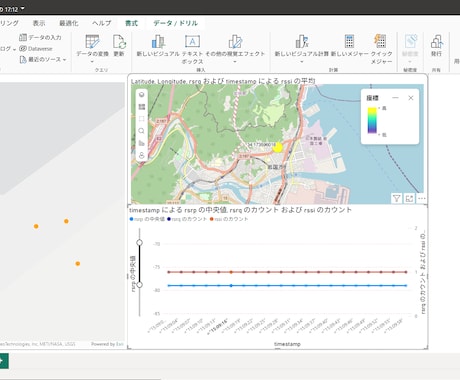Click the line chart visual title
This screenshot has height=380, width=460.
pyautogui.click(x=240, y=210)
